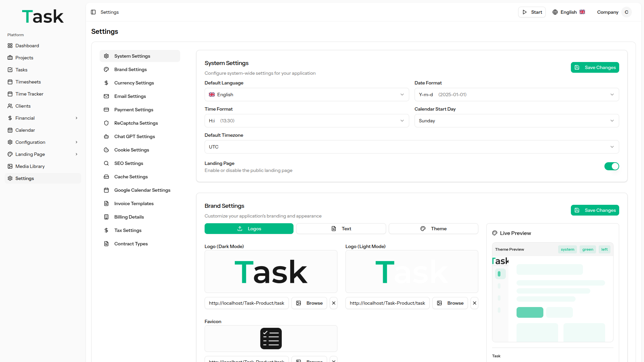644x362 pixels.
Task: Toggle the sidebar panel icon
Action: coord(93,12)
